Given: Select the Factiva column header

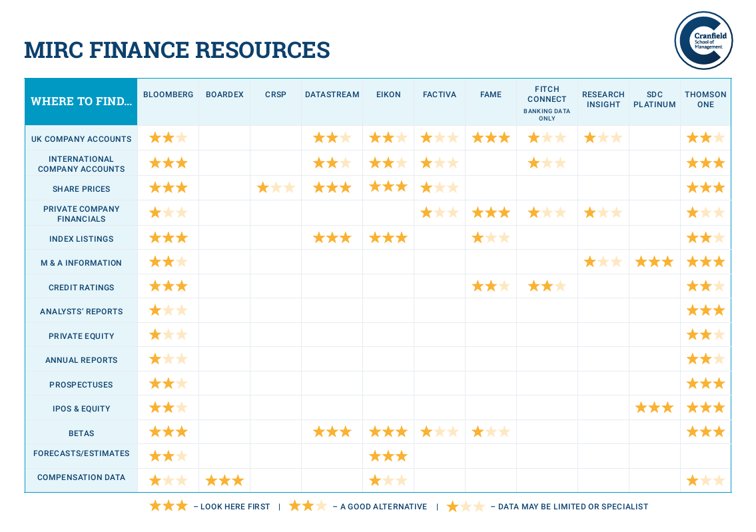Looking at the screenshot, I should pyautogui.click(x=440, y=95).
